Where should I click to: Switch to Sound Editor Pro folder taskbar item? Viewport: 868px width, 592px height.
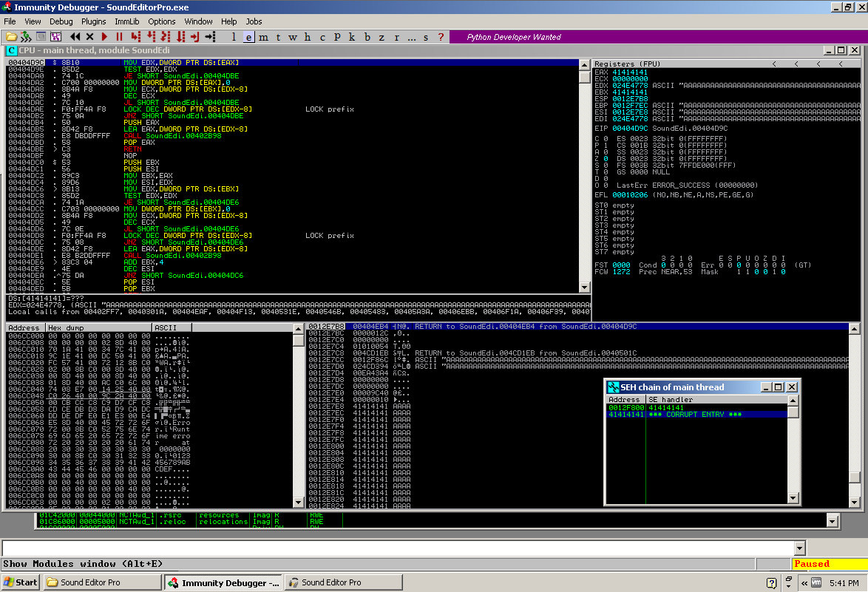click(x=102, y=582)
